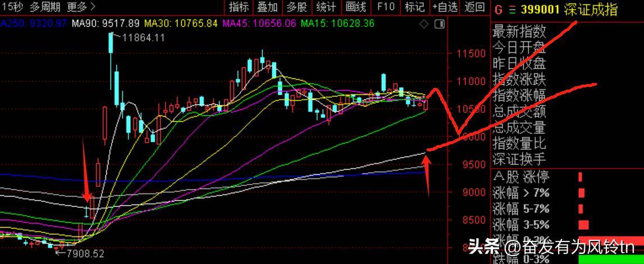Click the 9500 price axis label
This screenshot has height=264, width=644.
pos(473,165)
